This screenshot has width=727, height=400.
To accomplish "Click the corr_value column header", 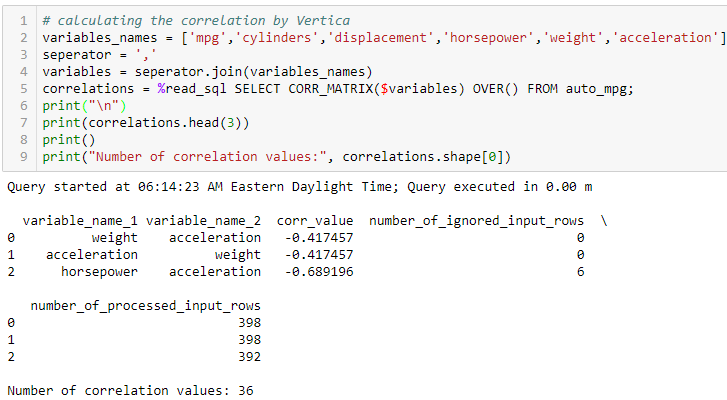I will coord(316,220).
